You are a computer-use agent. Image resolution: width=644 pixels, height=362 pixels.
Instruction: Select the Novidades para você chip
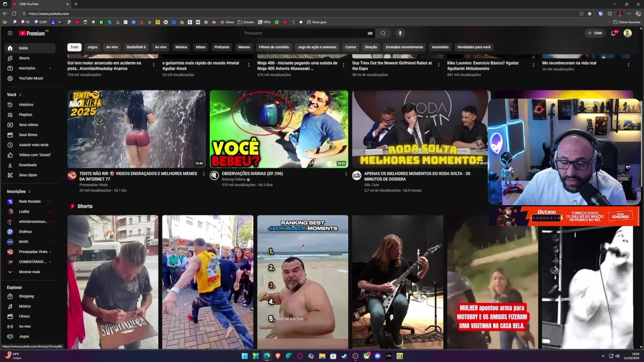474,47
